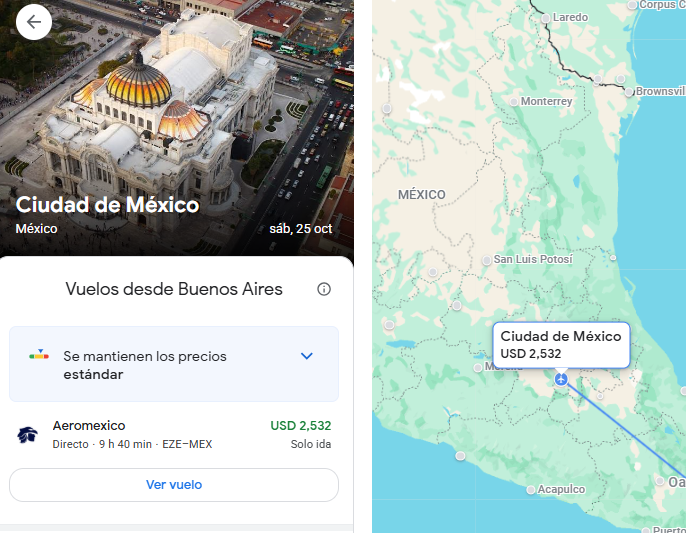The height and width of the screenshot is (533, 686).
Task: Click the green USD 2,532 flight price
Action: point(300,425)
